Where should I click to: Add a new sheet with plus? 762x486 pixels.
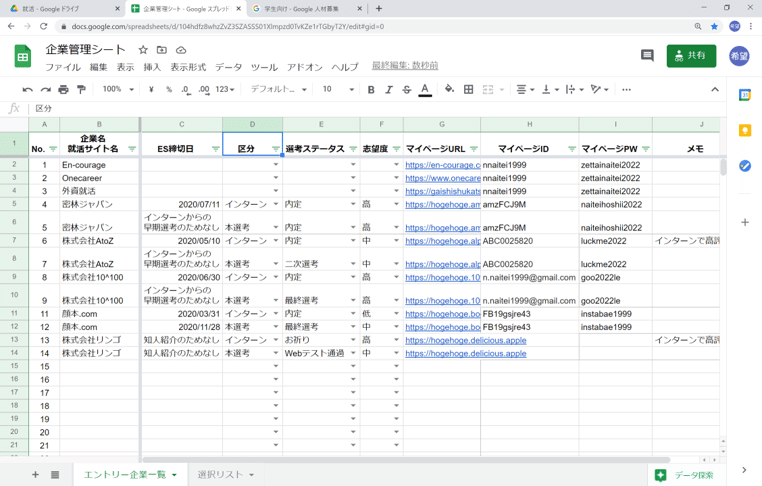pos(35,474)
